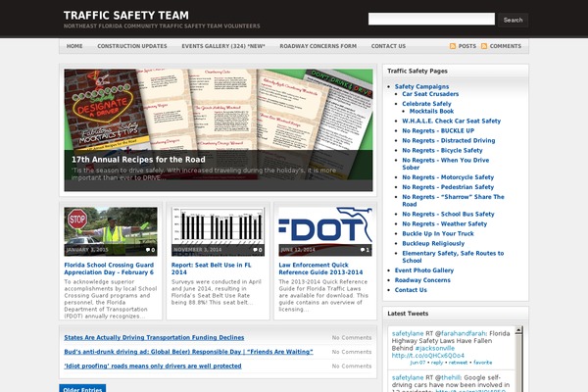Open No Regrets - Pedestrian Safety link
The width and height of the screenshot is (588, 392).
tap(448, 187)
